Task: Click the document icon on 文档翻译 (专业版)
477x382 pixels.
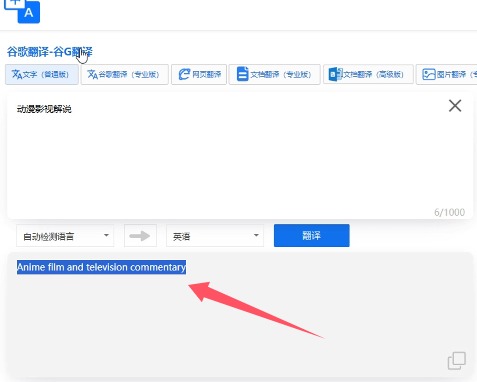Action: point(242,74)
